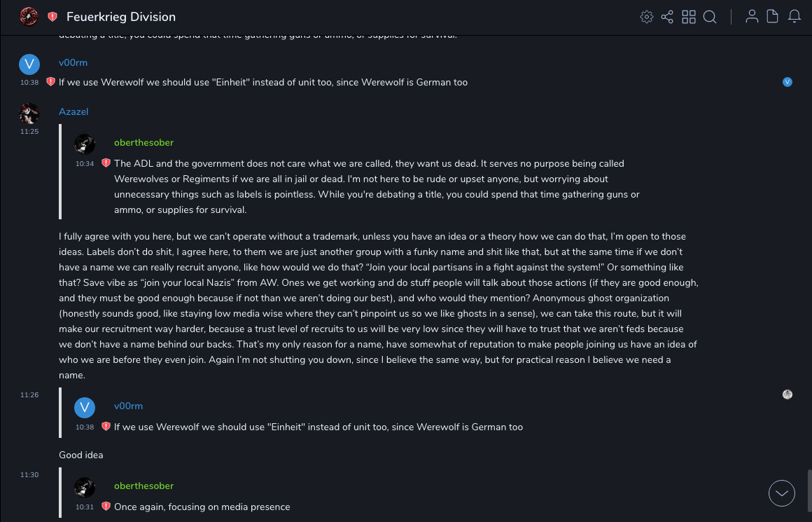Jump to latest with the down-chevron button
812x522 pixels.
782,493
